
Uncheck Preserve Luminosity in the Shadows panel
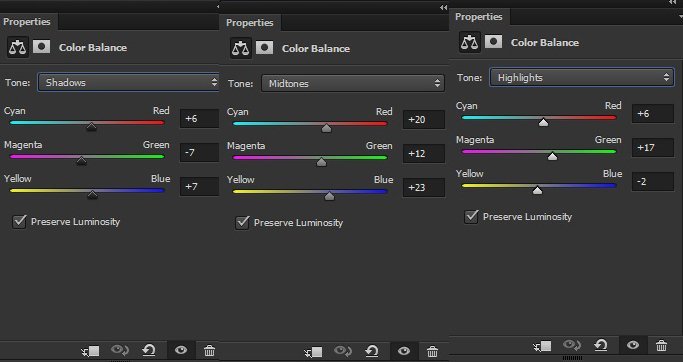[19, 221]
